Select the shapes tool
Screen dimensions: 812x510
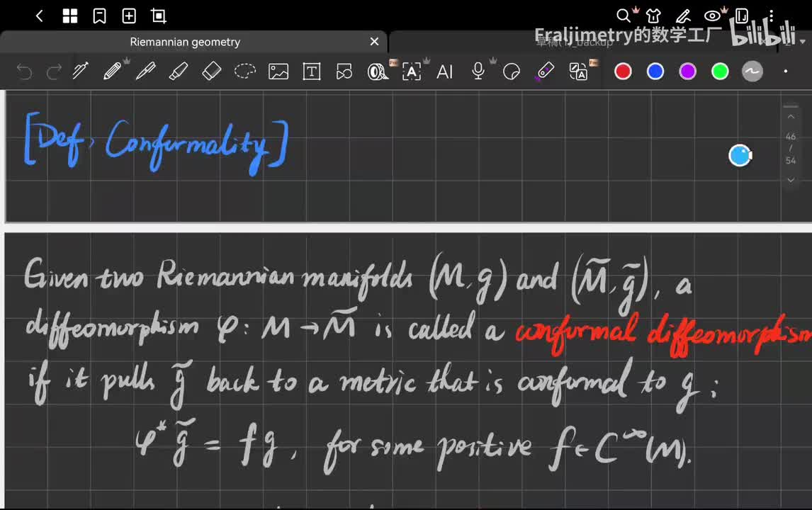pyautogui.click(x=344, y=72)
